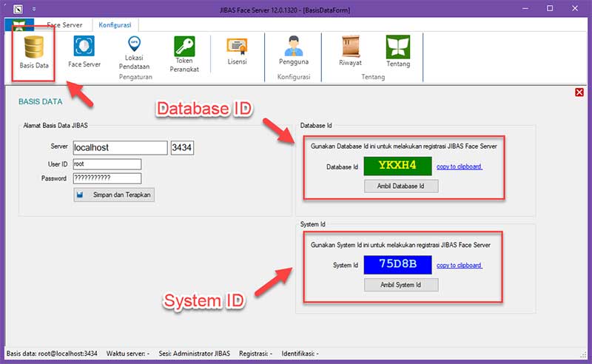Click the Ambil Database Id button

click(x=401, y=186)
